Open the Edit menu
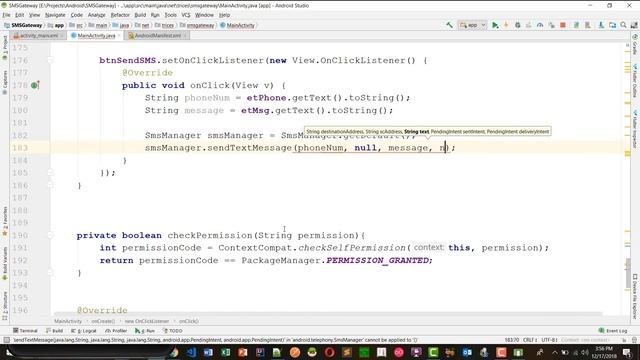The width and height of the screenshot is (640, 360). click(20, 15)
